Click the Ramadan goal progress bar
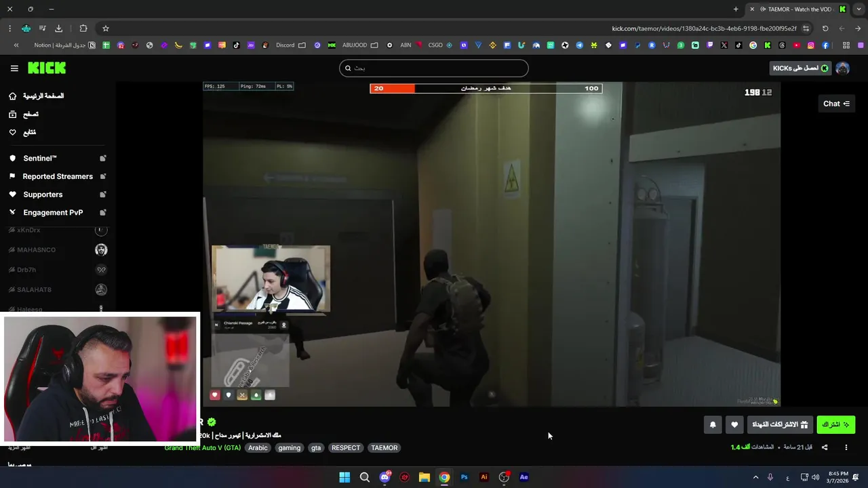868x488 pixels. [486, 88]
